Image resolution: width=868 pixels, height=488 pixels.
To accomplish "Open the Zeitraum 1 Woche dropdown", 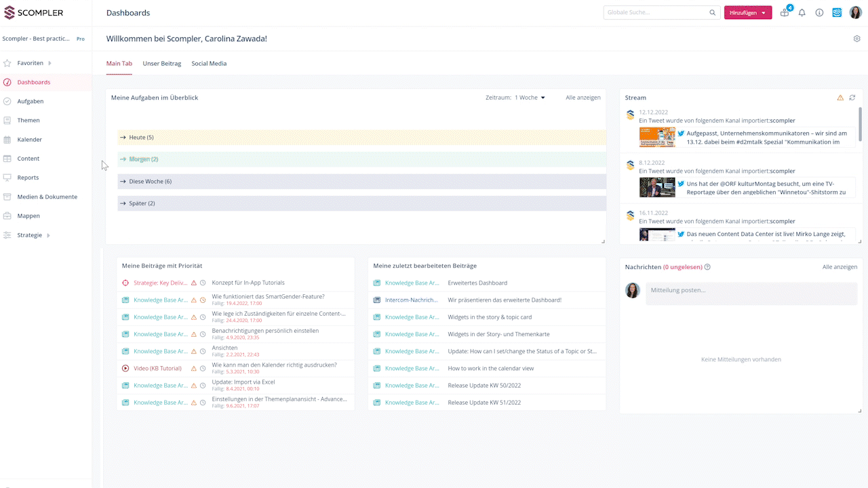I will (530, 98).
